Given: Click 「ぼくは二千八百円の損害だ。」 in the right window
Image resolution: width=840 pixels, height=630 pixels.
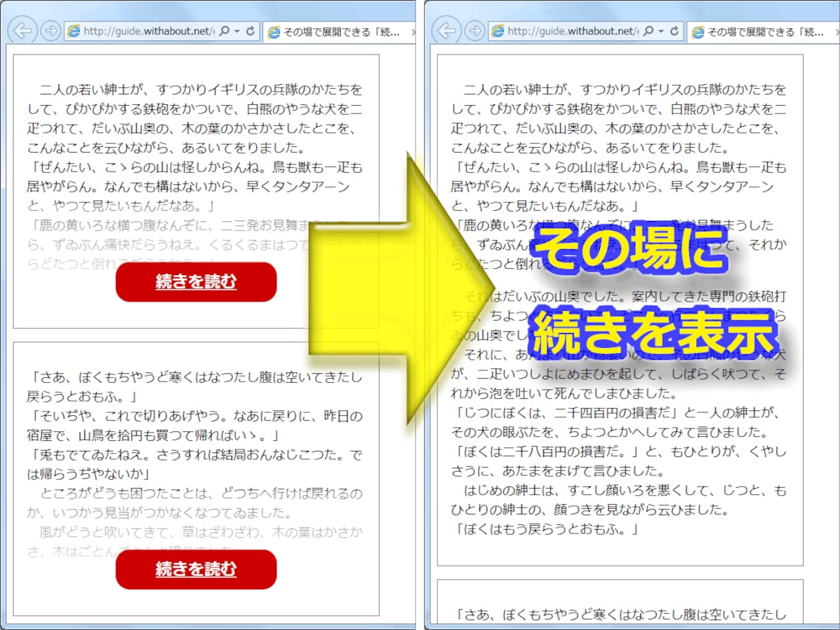Looking at the screenshot, I should (x=545, y=451).
